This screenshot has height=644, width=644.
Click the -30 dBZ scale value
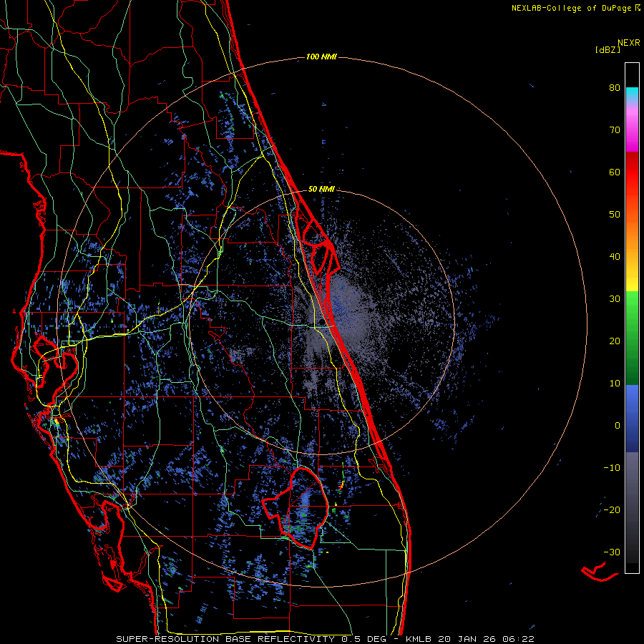[x=612, y=552]
